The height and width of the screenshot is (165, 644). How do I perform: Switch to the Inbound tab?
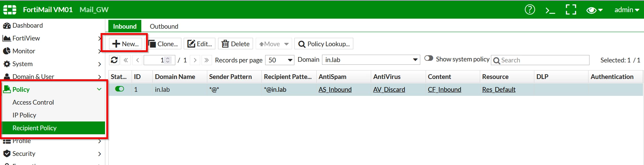(x=125, y=26)
